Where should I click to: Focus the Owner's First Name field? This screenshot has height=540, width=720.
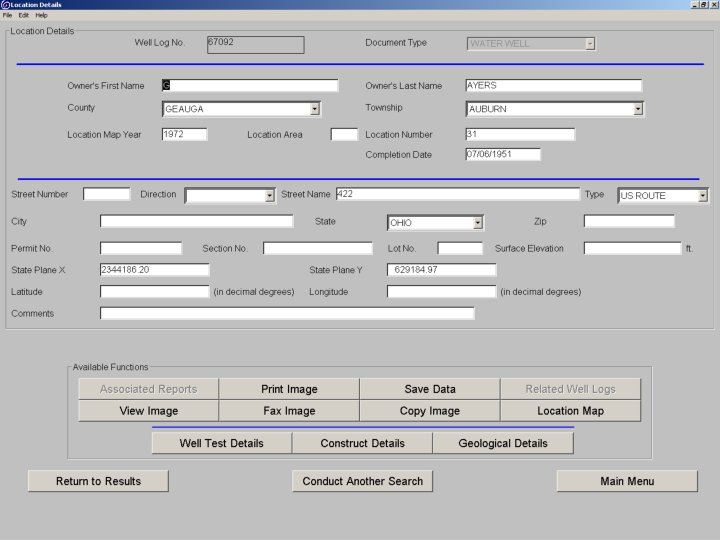(250, 85)
